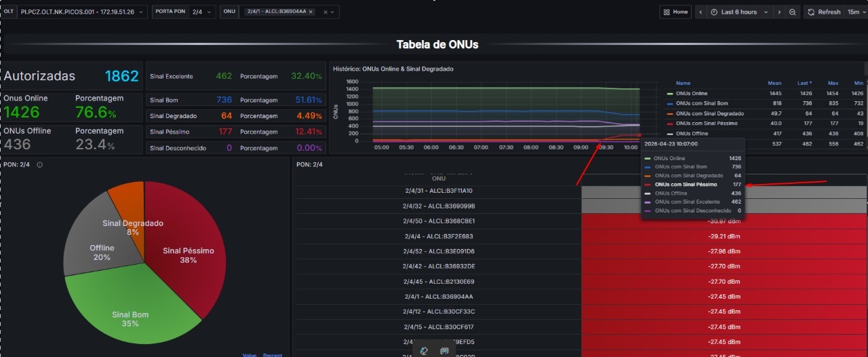Sort legend by Mean column
The image size is (868, 357).
(x=774, y=83)
